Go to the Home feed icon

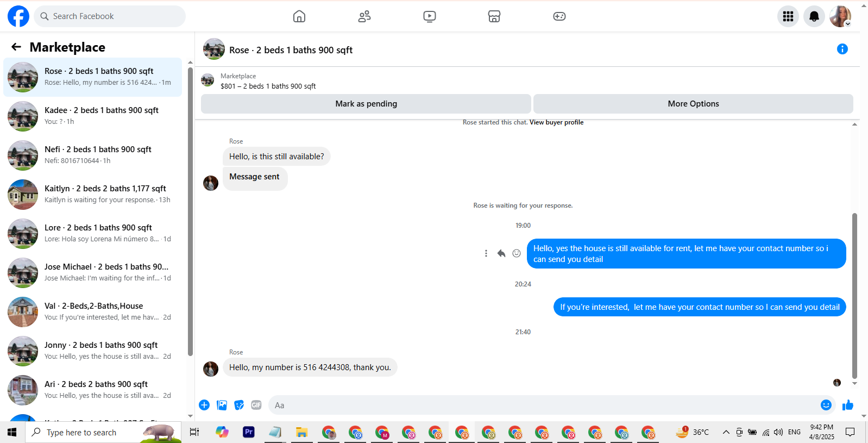pos(299,16)
